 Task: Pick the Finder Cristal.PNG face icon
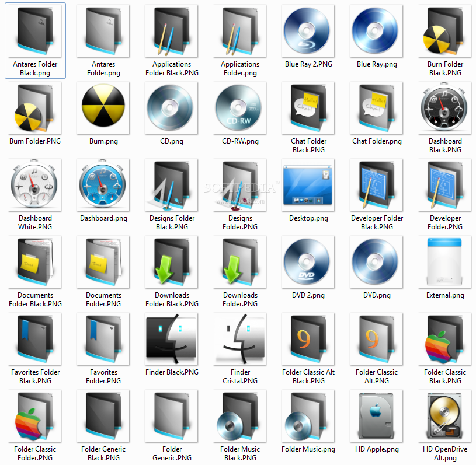[240, 339]
